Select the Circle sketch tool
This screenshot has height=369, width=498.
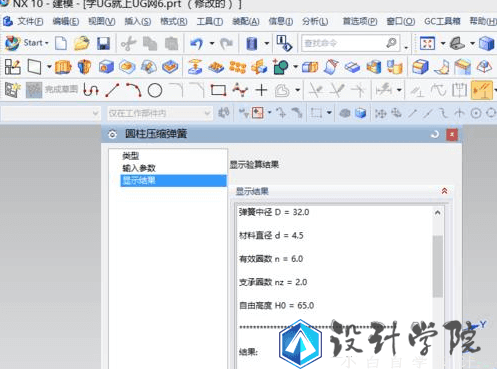155,90
